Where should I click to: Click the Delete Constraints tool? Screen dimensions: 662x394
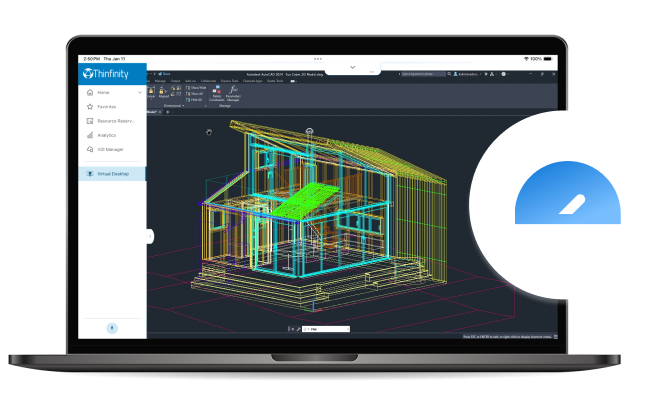tap(216, 93)
